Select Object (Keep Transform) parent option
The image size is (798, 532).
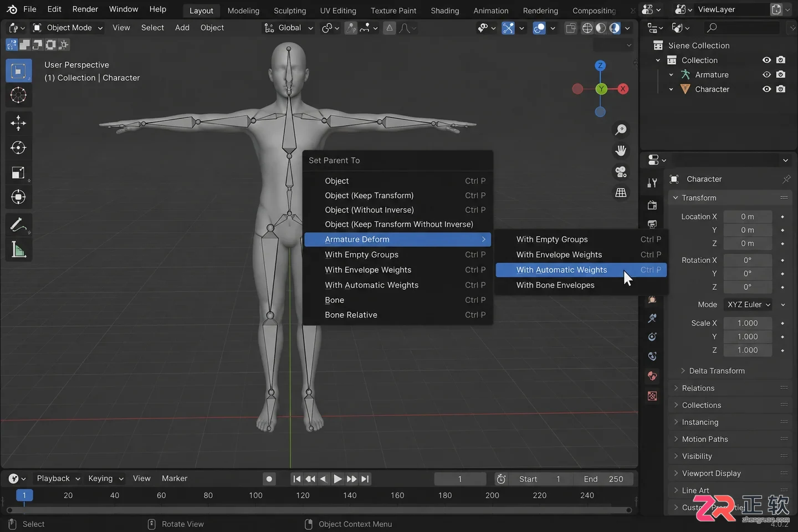click(397, 195)
